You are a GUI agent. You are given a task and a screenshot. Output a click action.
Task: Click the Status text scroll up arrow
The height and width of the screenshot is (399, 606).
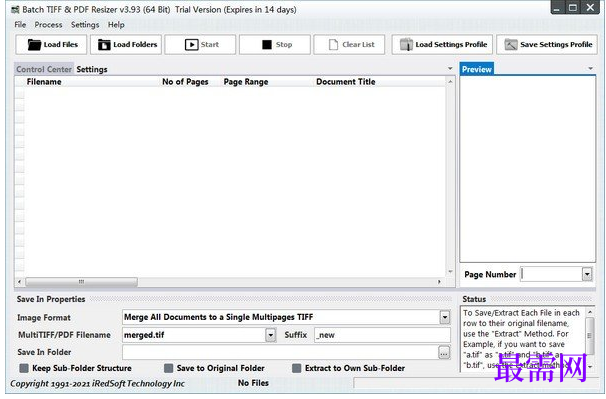click(x=590, y=312)
